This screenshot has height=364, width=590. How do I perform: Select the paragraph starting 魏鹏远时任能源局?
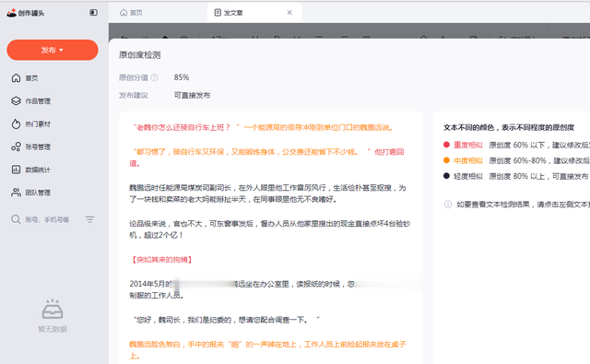click(x=268, y=194)
